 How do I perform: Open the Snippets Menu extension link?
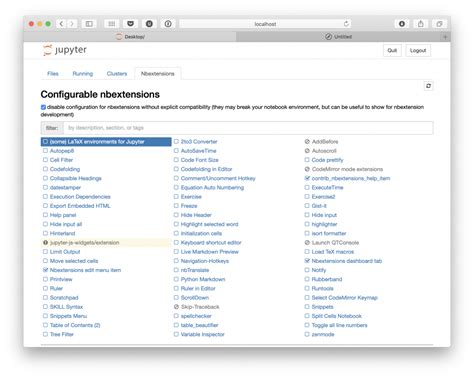coord(68,316)
